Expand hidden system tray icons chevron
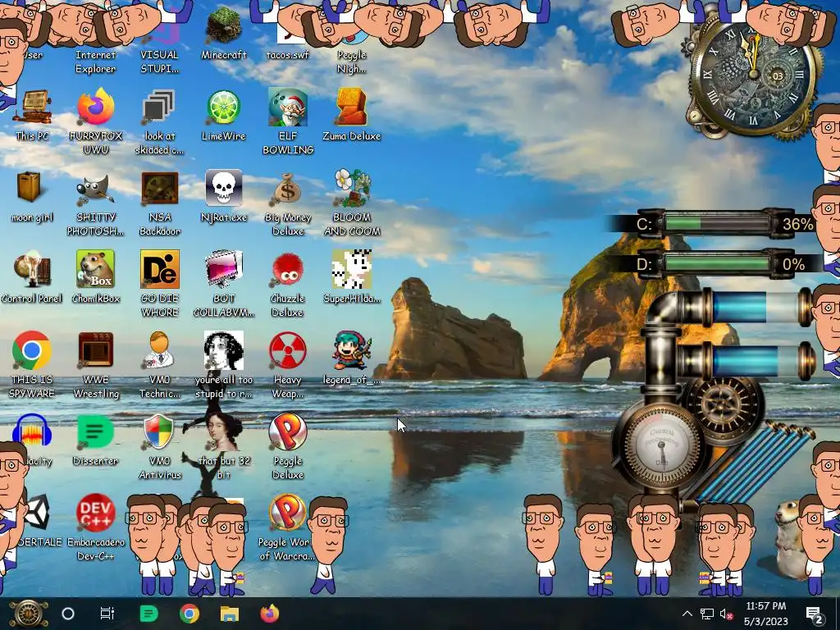The height and width of the screenshot is (630, 840). pos(687,614)
